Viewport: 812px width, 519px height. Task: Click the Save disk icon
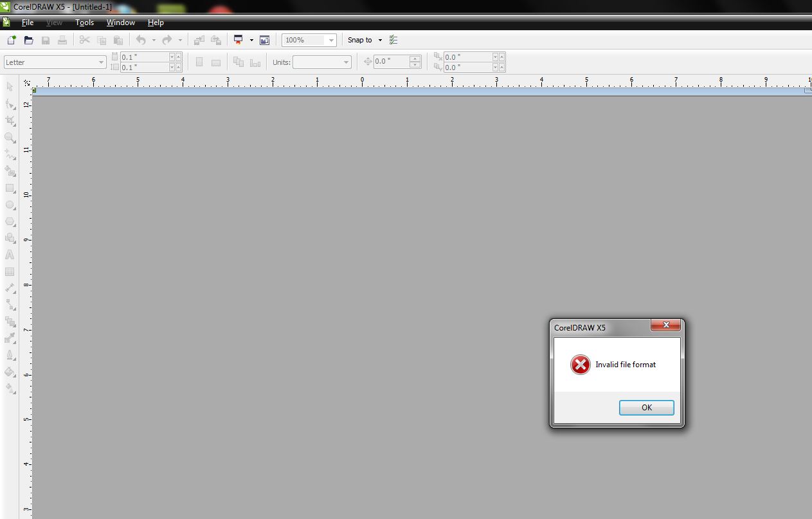[46, 40]
